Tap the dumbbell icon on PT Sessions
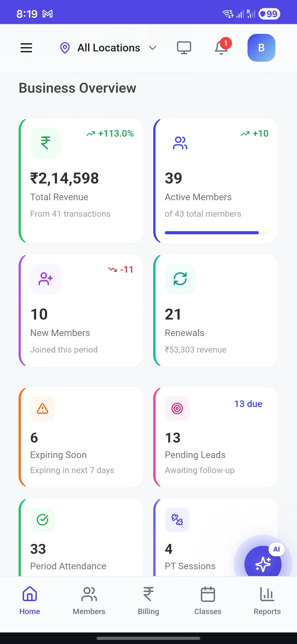The height and width of the screenshot is (644, 297). (177, 520)
